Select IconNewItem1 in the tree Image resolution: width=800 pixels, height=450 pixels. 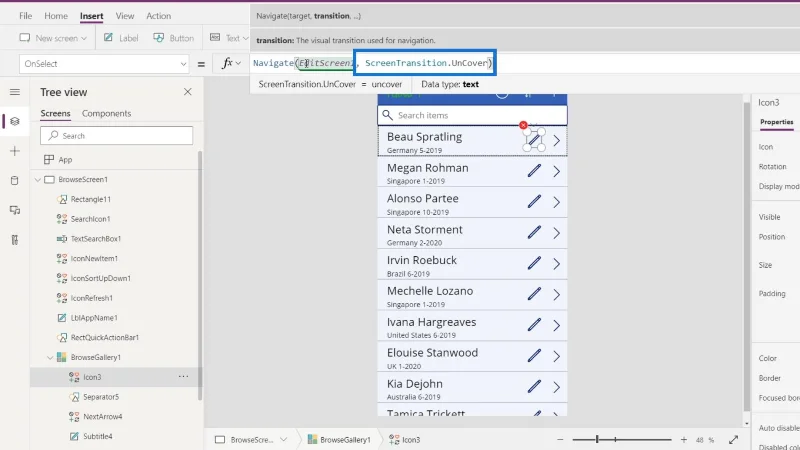pos(94,259)
